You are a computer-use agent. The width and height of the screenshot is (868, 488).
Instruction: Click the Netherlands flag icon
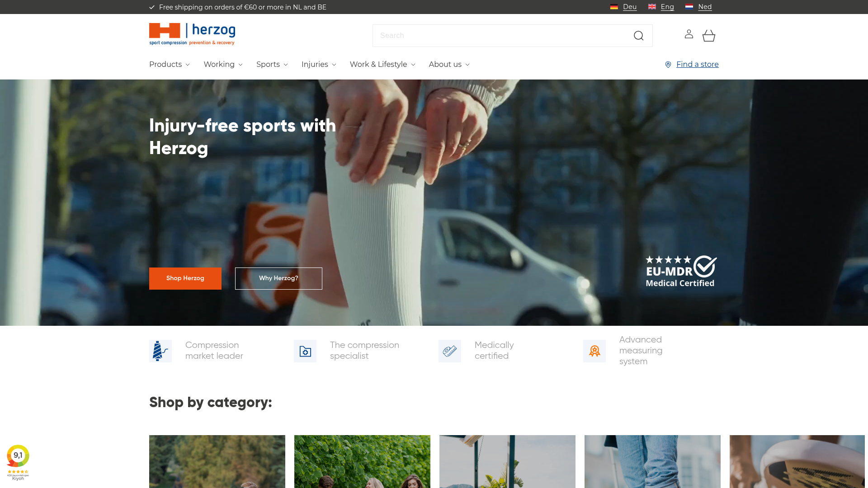(x=689, y=7)
